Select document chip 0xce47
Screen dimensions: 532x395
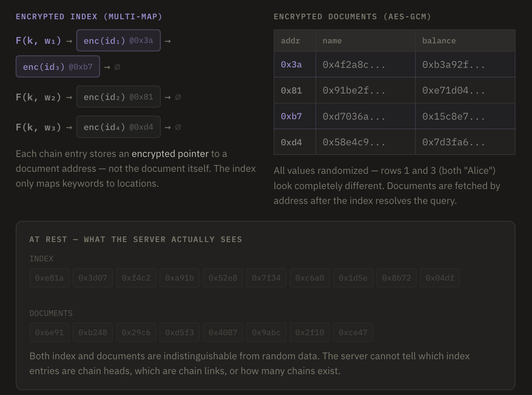point(353,332)
